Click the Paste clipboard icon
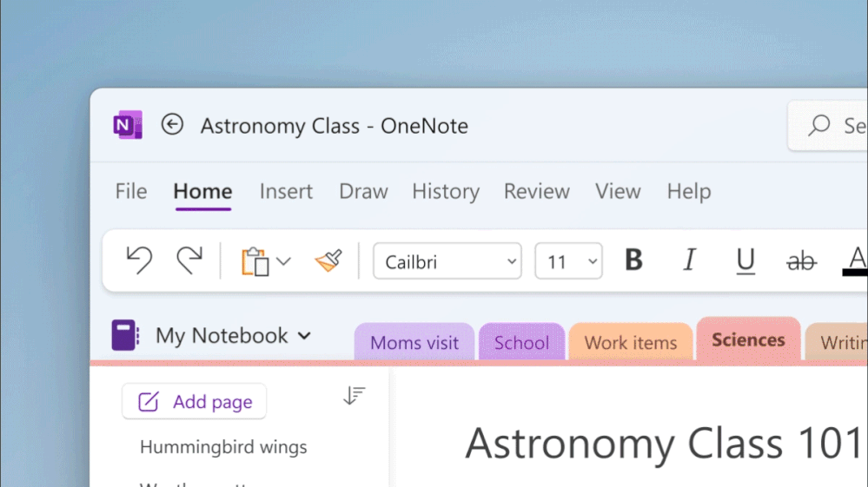This screenshot has width=868, height=487. (x=255, y=261)
